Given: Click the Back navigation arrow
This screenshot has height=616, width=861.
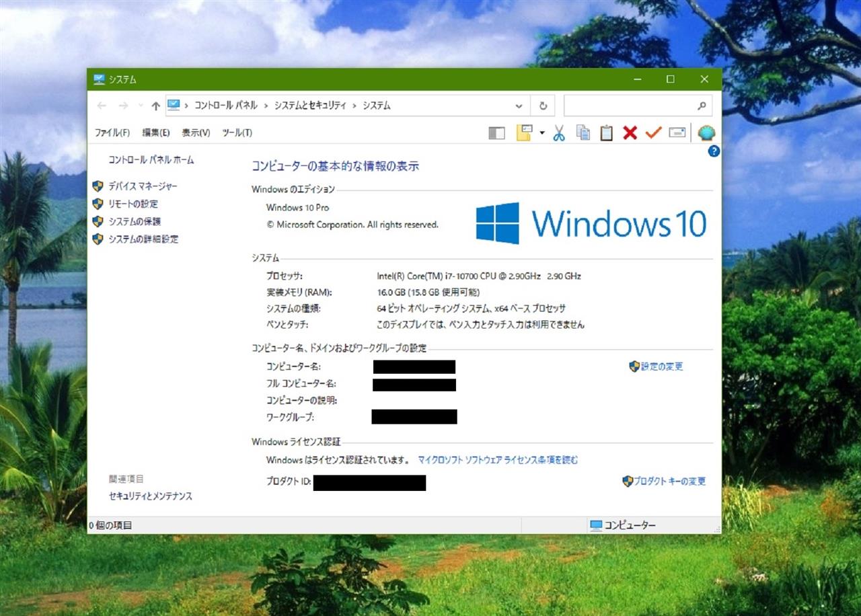Looking at the screenshot, I should 102,106.
